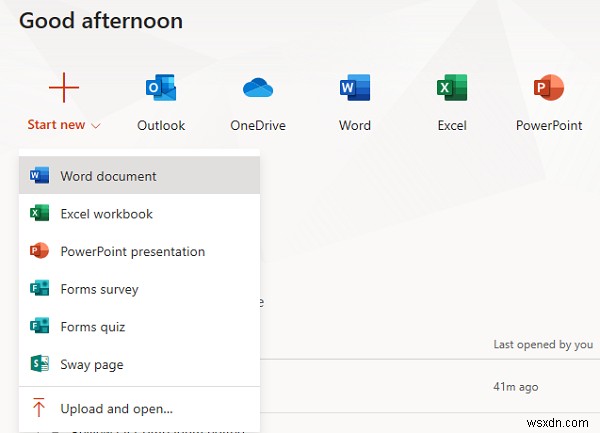
Task: Choose Excel workbook from the menu
Action: [139, 213]
